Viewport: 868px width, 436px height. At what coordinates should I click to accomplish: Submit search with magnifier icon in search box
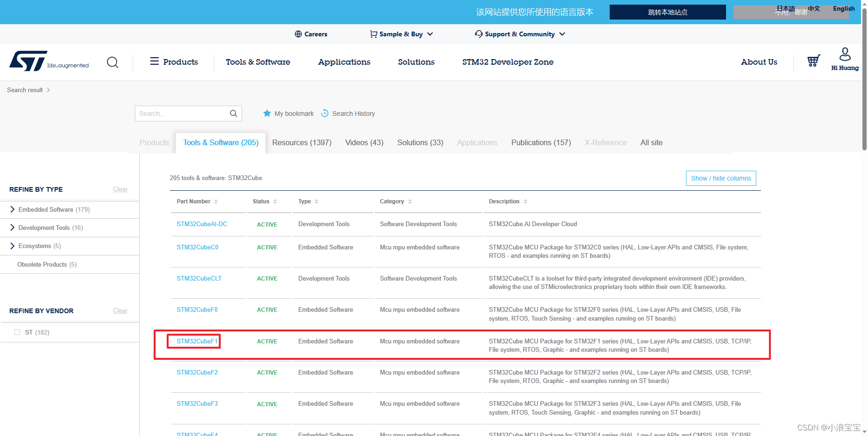click(234, 114)
